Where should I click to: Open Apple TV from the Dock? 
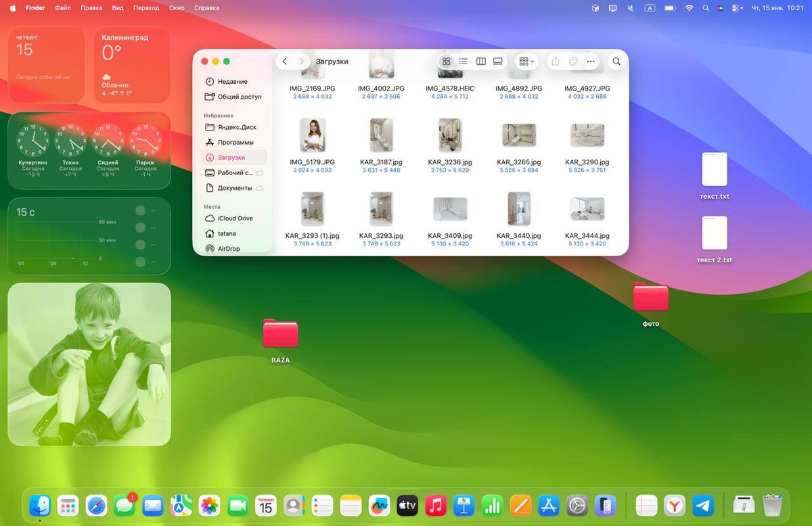click(407, 505)
